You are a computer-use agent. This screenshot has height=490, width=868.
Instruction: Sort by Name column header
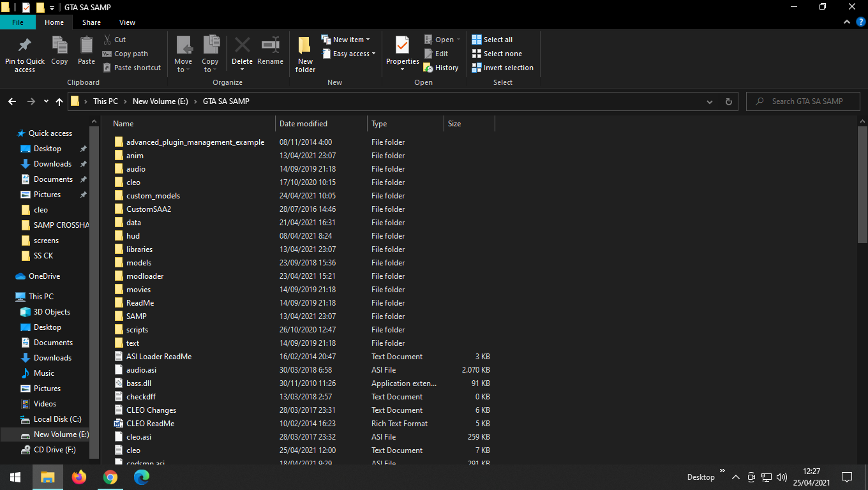(193, 124)
